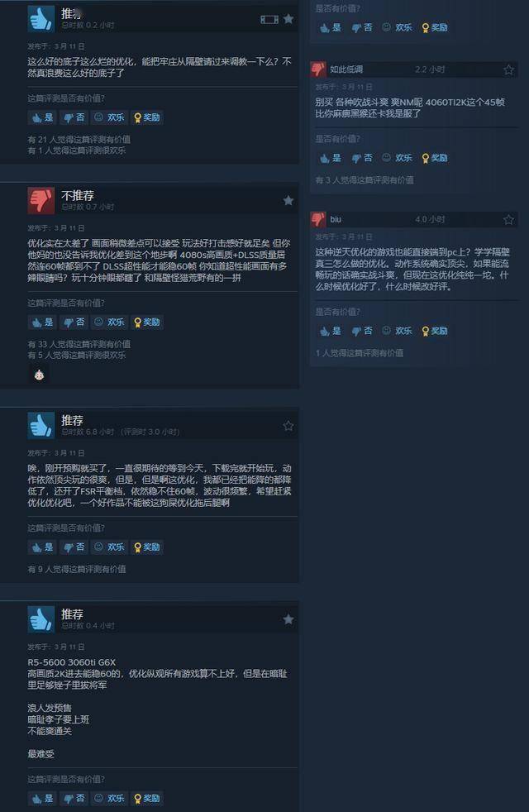Vote 否 on biu's review
Viewport: 529px width, 812px height.
tap(362, 331)
